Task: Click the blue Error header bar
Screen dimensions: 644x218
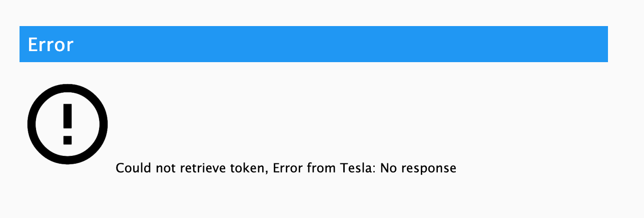Action: 314,44
